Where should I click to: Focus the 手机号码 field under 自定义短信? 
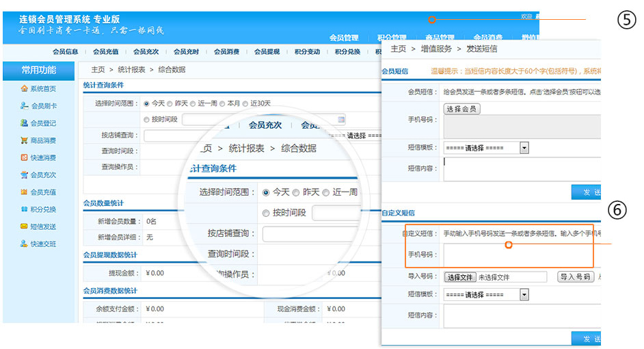(x=522, y=255)
